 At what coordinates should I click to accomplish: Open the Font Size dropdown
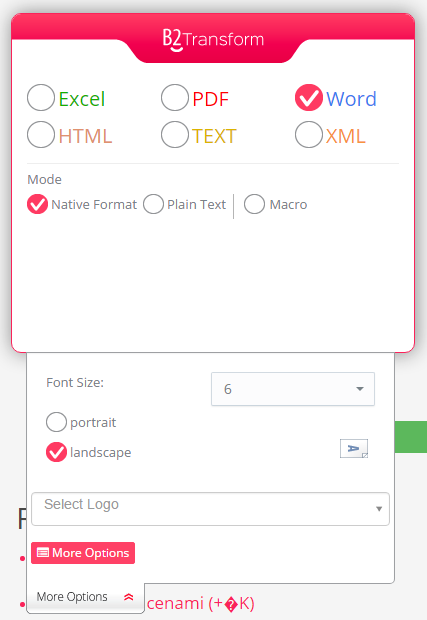[x=293, y=389]
